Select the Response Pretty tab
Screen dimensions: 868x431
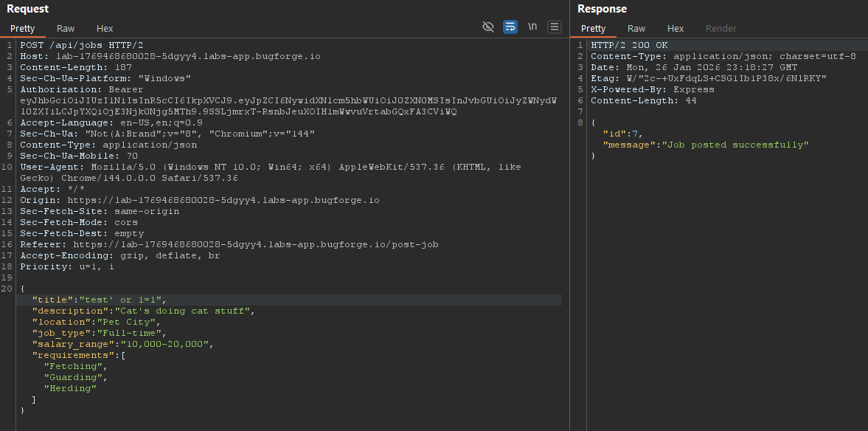click(x=593, y=29)
